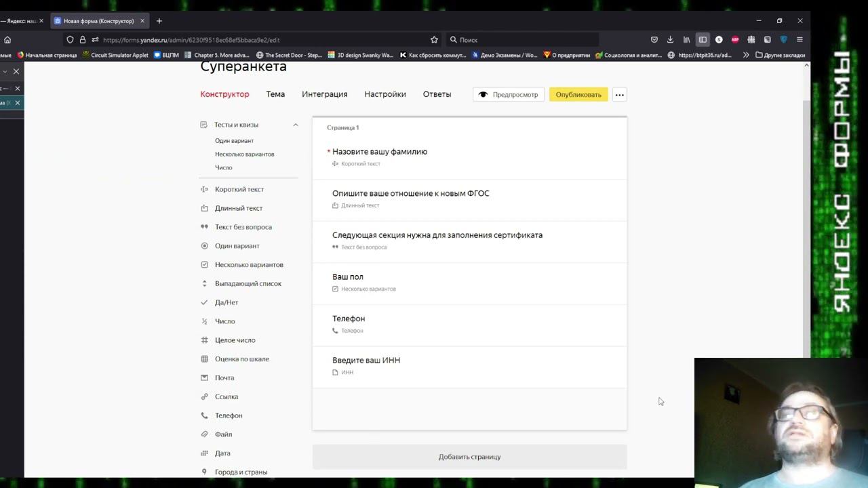Go to the Ответы tab

pyautogui.click(x=437, y=94)
